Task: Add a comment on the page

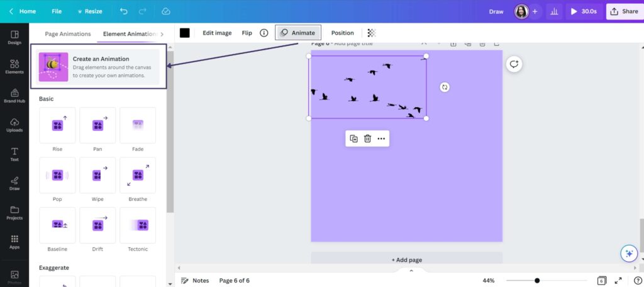Action: (x=514, y=64)
